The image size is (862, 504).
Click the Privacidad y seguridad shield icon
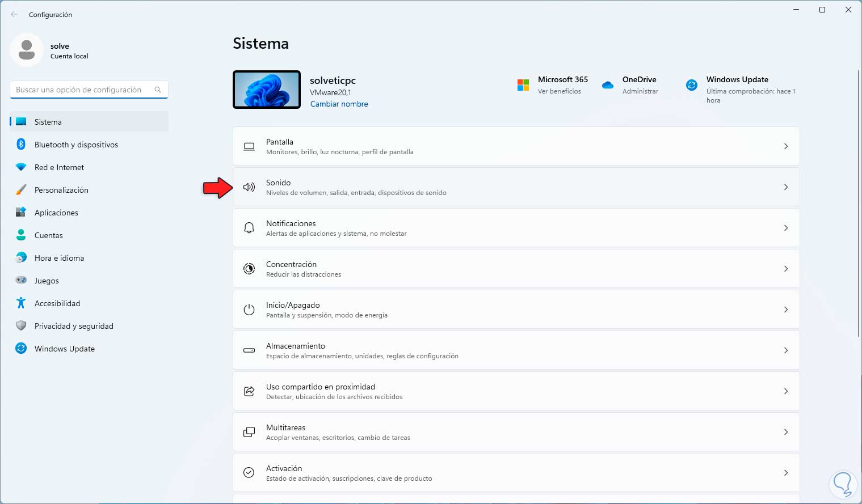pyautogui.click(x=21, y=326)
